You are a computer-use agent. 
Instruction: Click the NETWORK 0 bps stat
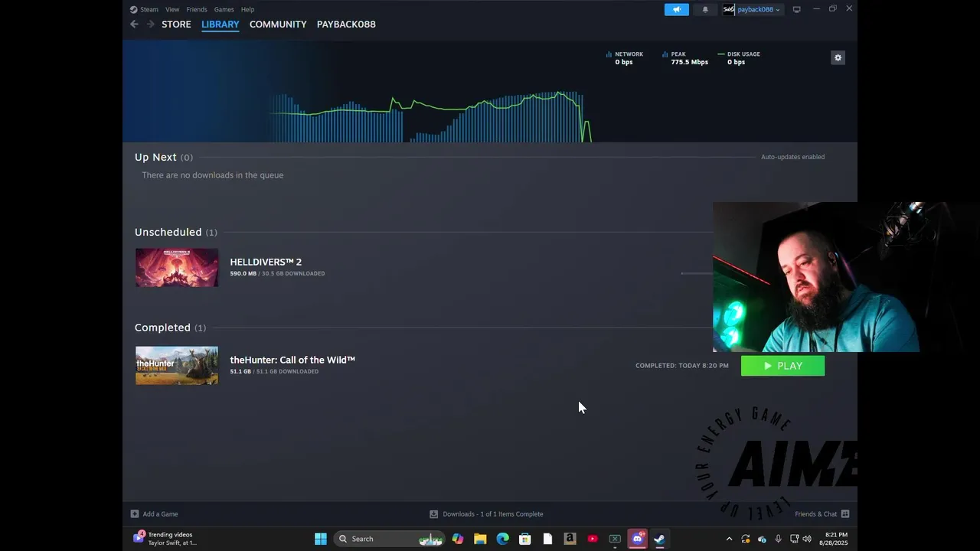click(625, 58)
